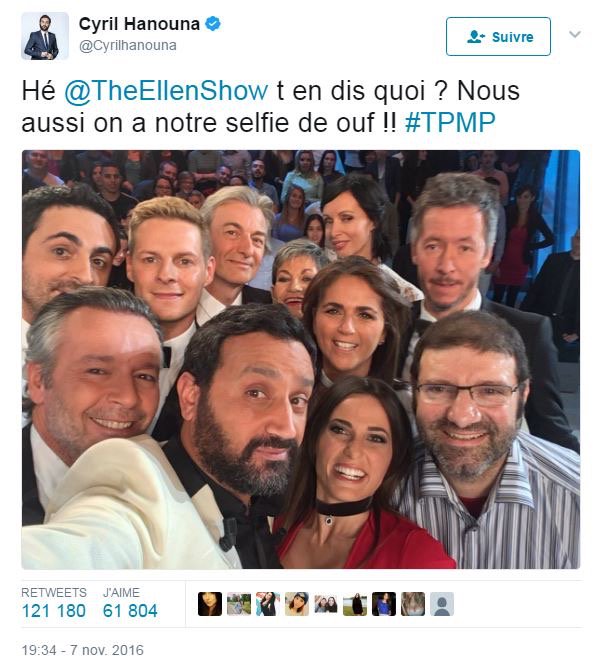Open the tweet options chevron dropdown

pos(575,34)
